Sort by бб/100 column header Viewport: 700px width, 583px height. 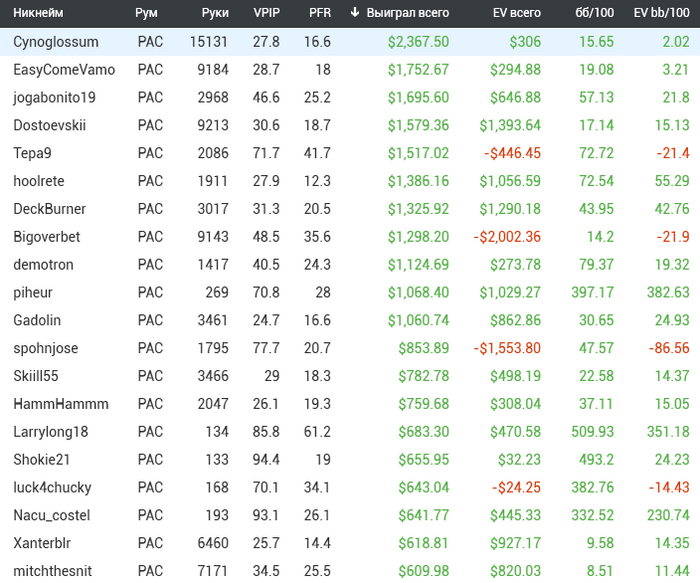tap(595, 12)
